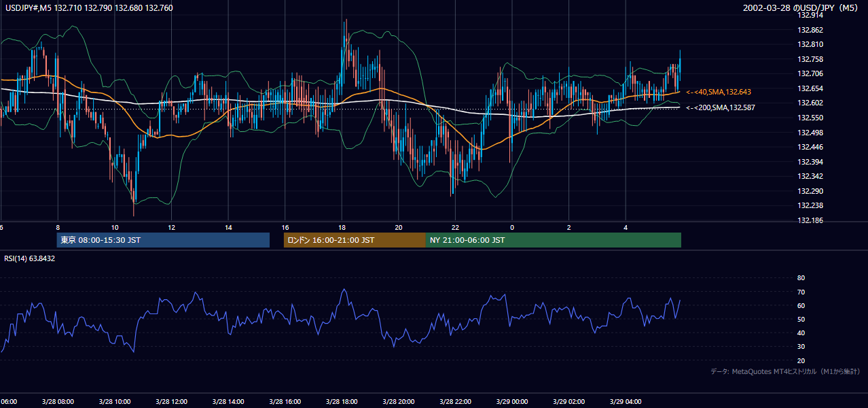The image size is (868, 408).
Task: Click the 3/28 22:00 date axis label
Action: [x=456, y=402]
